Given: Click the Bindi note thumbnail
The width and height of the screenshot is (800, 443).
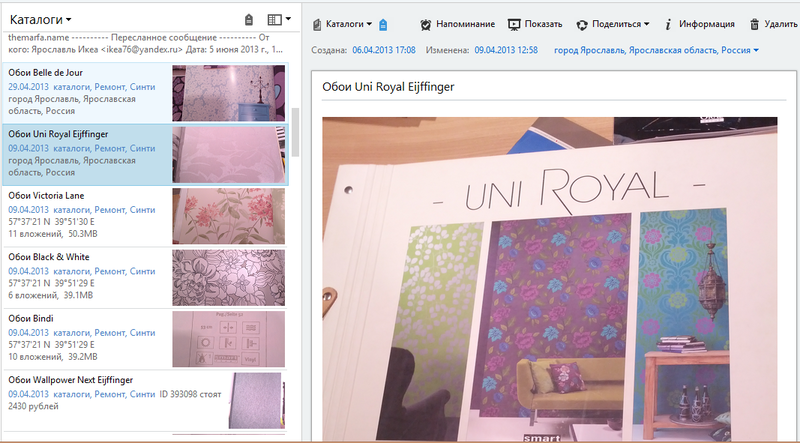Looking at the screenshot, I should (229, 339).
